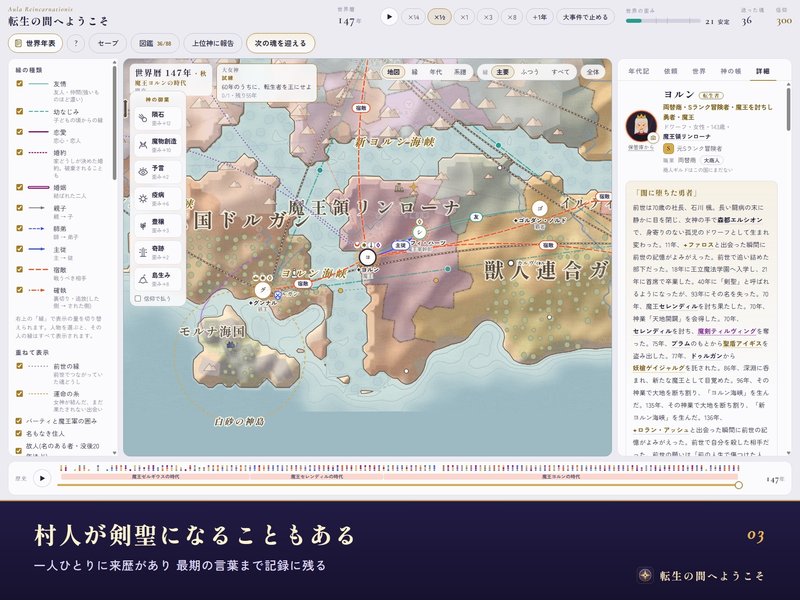The image size is (800, 600).
Task: Click the 次の魂を迎える button
Action: [x=281, y=43]
